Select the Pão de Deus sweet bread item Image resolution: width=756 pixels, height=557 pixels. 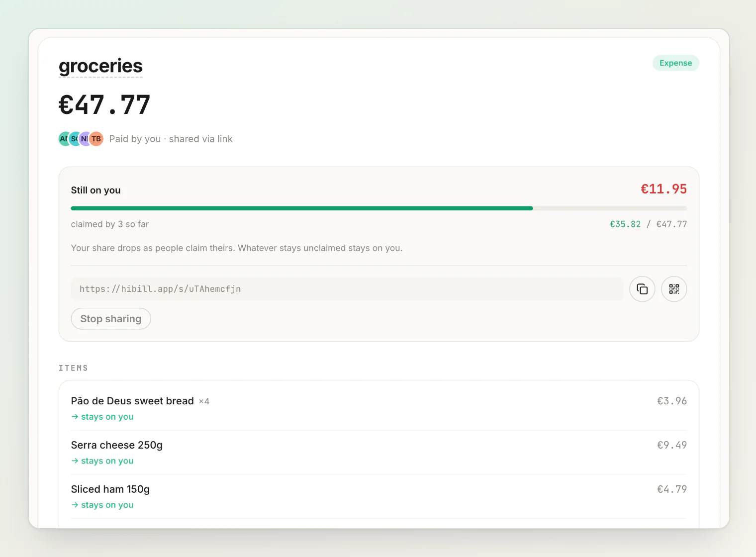379,408
